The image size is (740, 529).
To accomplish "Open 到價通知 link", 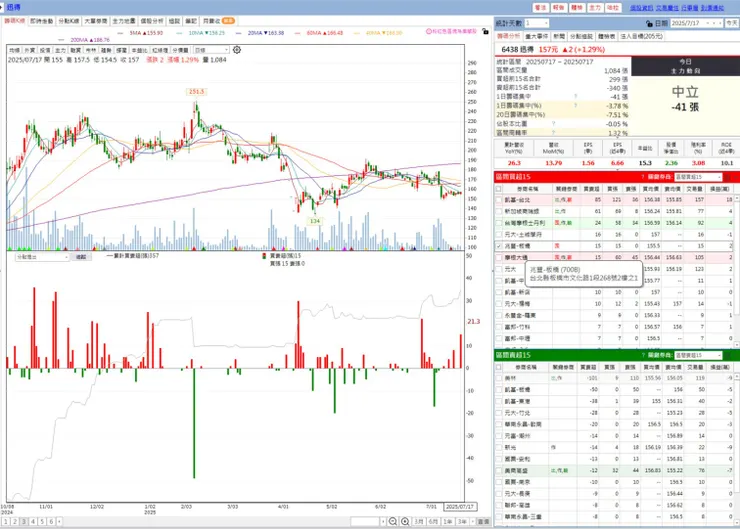I will [x=712, y=8].
